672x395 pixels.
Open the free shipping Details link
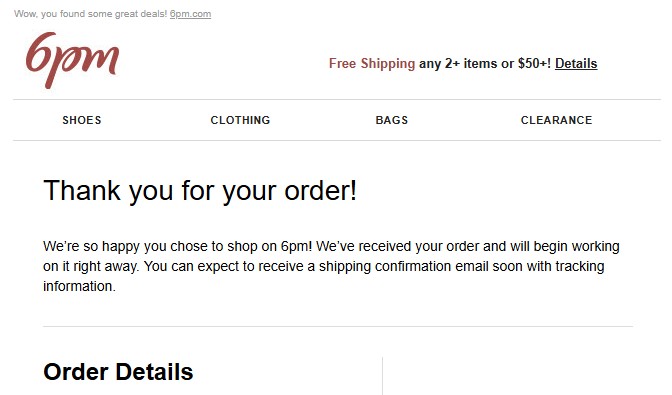coord(576,63)
